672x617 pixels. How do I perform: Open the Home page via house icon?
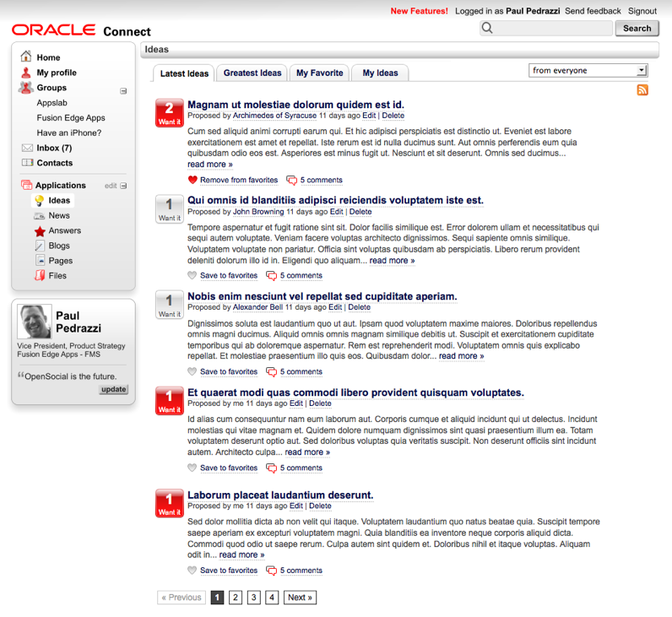coord(26,57)
